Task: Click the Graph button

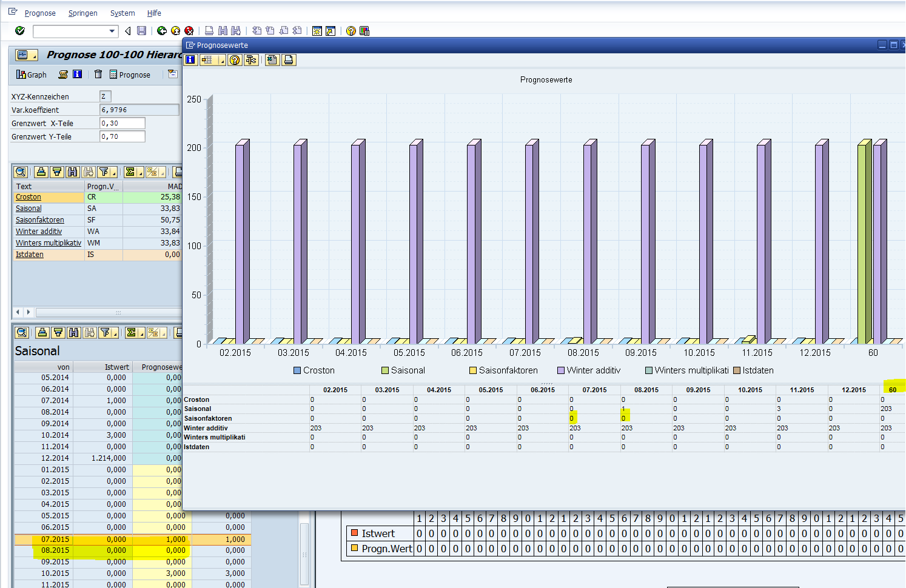Action: 32,75
